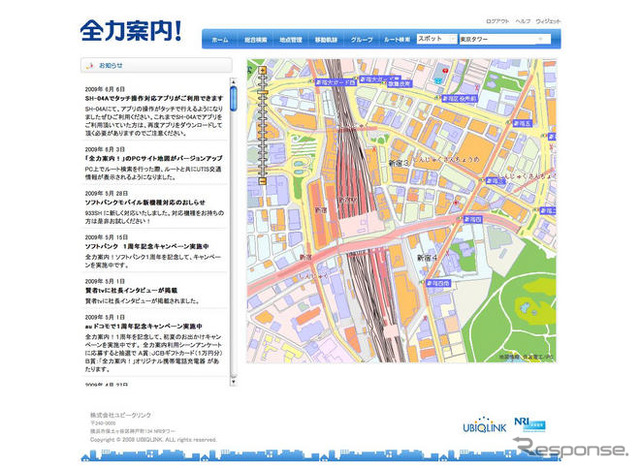Click the yellow zoom level slider handle
This screenshot has width=640, height=469.
pos(262,93)
